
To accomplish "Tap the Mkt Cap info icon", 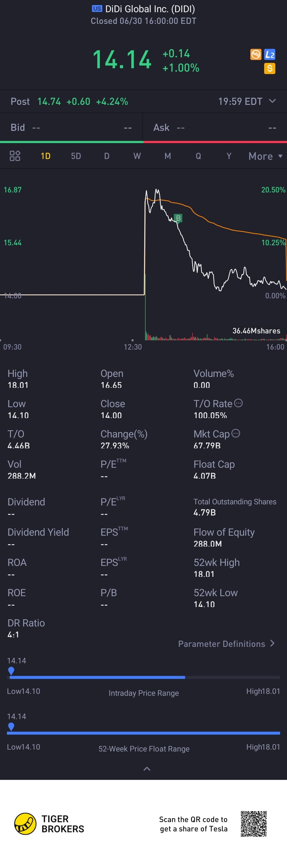I will [236, 433].
